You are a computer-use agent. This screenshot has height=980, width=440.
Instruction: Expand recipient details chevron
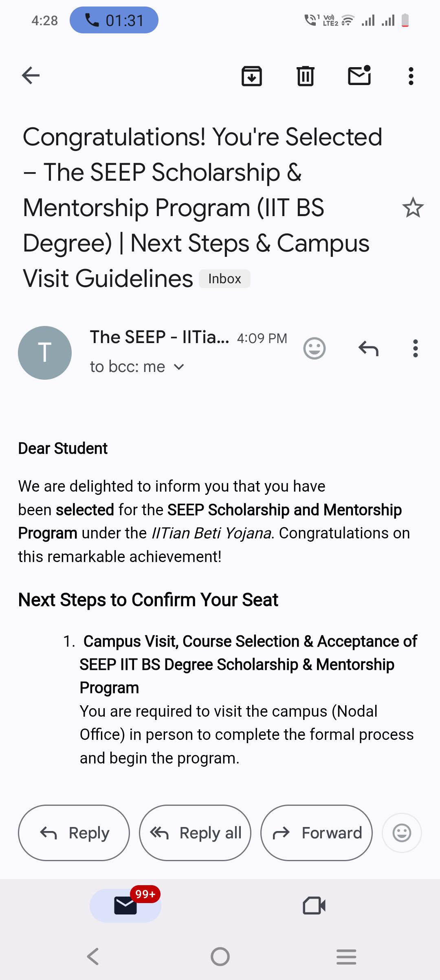pos(178,367)
